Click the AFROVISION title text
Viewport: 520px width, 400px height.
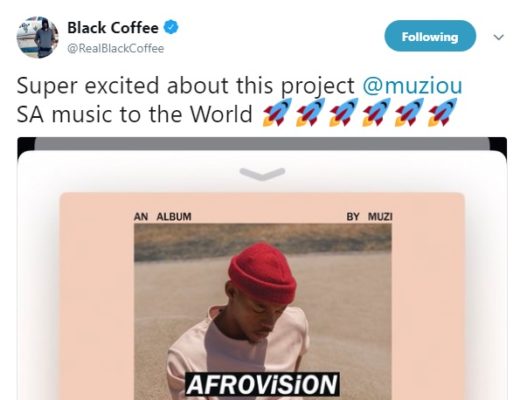[x=262, y=384]
